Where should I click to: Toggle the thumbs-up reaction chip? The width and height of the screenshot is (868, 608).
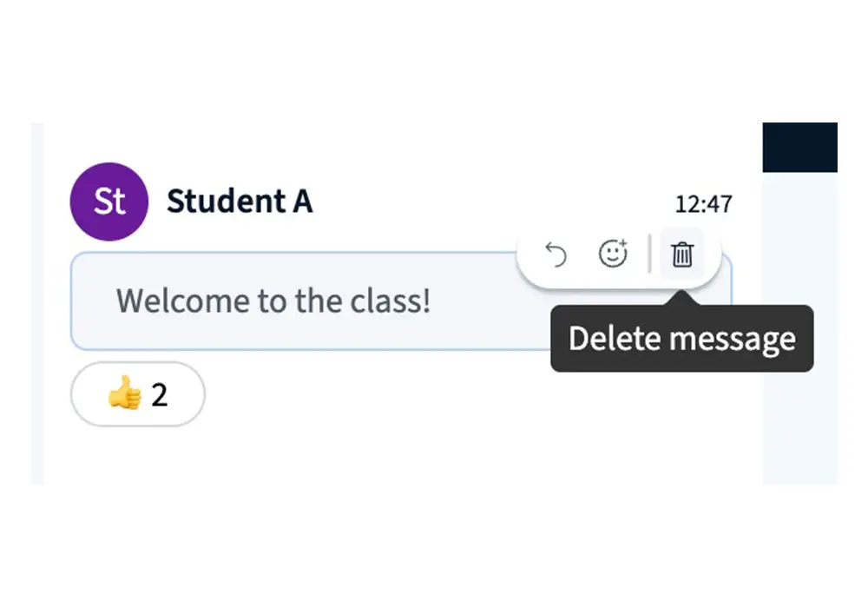137,395
